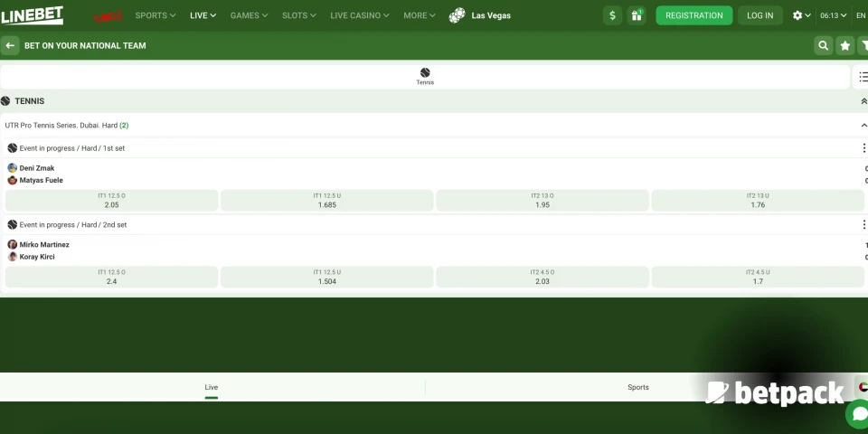Bet IT2 4.5 U at 1.7

pyautogui.click(x=758, y=277)
